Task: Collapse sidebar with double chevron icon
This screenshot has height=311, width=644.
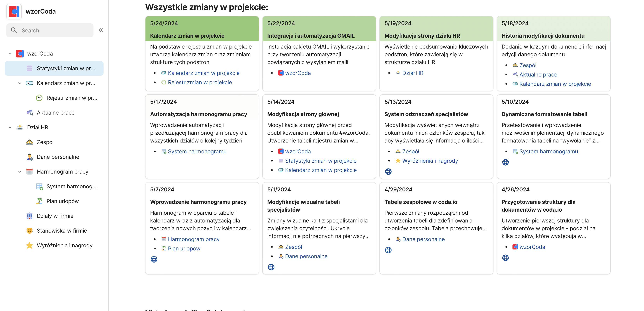Action: pos(101,30)
